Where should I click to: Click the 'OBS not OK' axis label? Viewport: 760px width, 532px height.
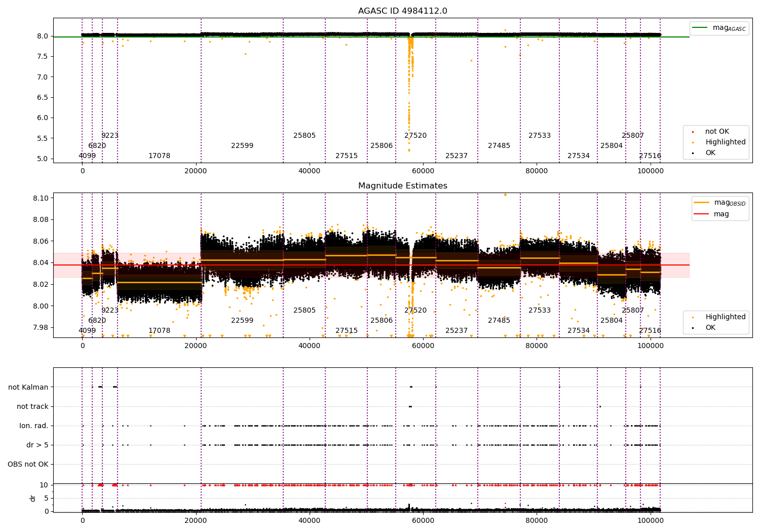pyautogui.click(x=28, y=465)
